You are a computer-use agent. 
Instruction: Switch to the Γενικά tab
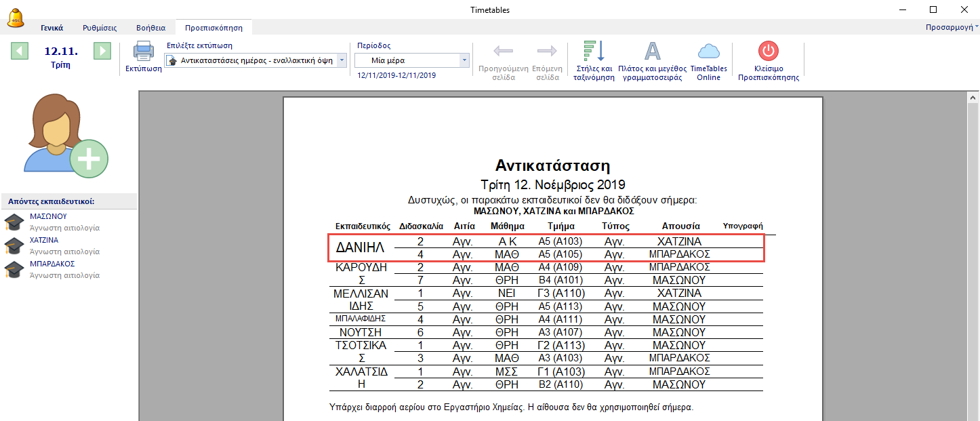pos(52,28)
